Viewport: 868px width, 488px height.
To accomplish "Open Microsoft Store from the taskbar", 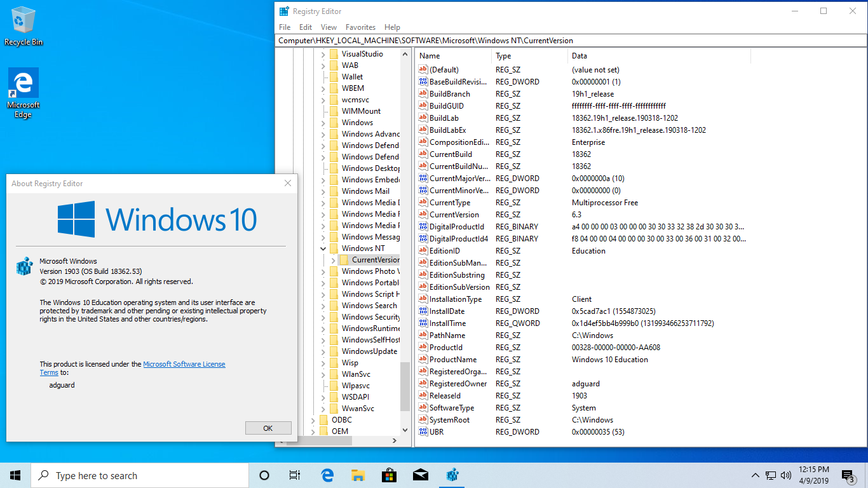I will pos(389,475).
